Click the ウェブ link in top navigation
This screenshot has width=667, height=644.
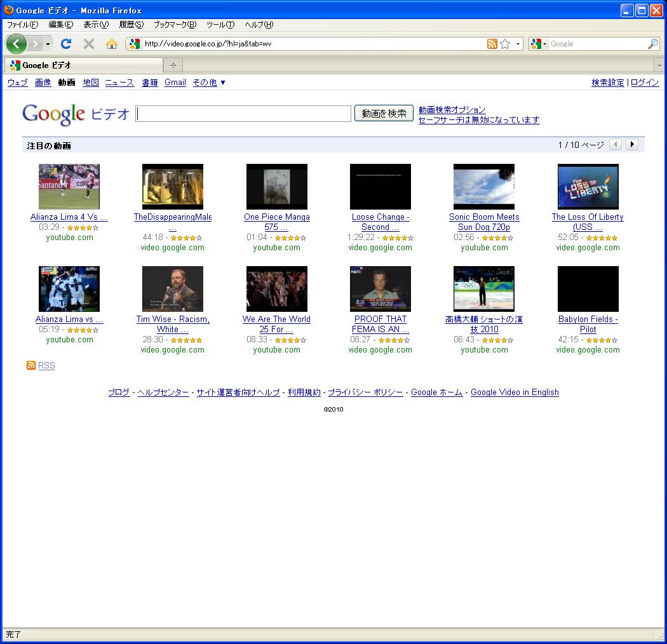(x=17, y=83)
